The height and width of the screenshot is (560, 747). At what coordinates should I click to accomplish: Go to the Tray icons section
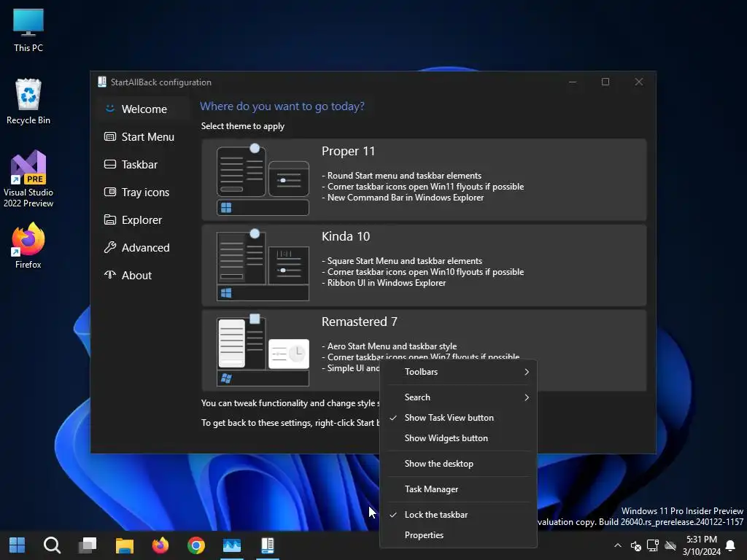(142, 192)
